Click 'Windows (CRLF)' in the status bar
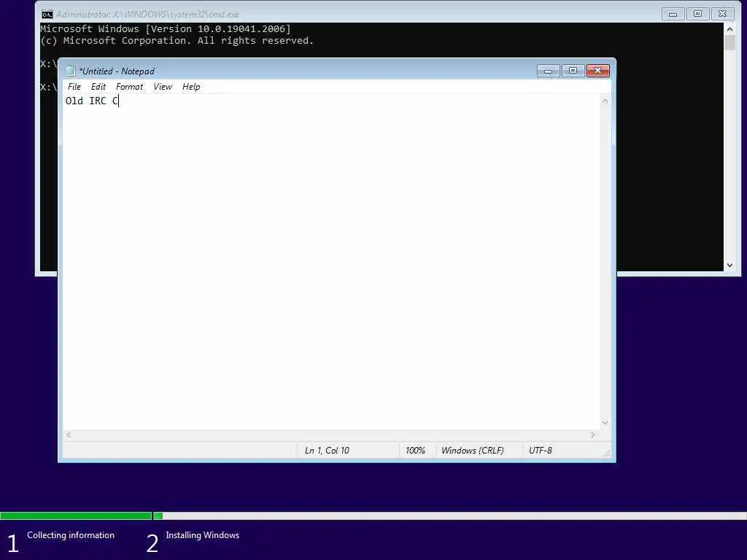This screenshot has width=747, height=560. tap(472, 451)
